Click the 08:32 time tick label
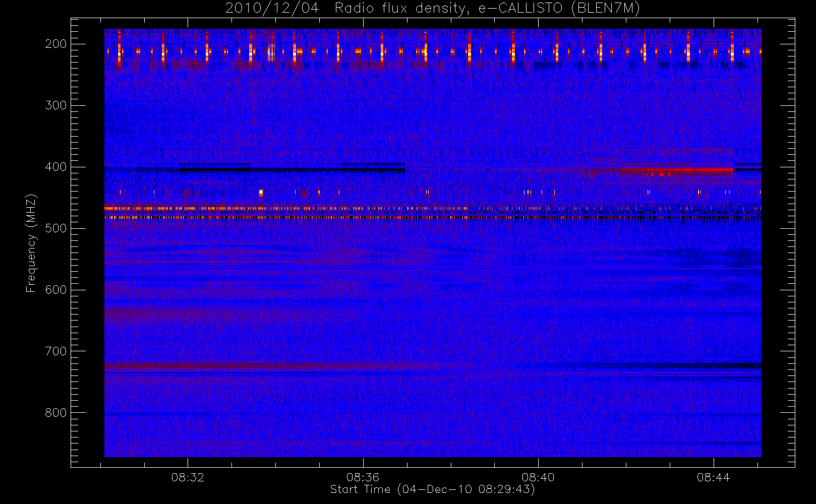This screenshot has width=816, height=504. coord(188,477)
